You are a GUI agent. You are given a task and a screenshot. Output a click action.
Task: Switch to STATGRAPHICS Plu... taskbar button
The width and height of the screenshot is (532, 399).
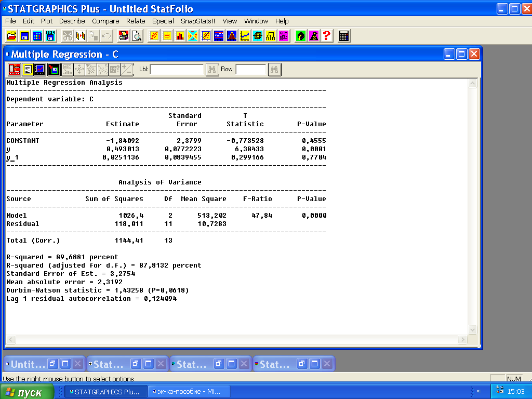[x=106, y=392]
